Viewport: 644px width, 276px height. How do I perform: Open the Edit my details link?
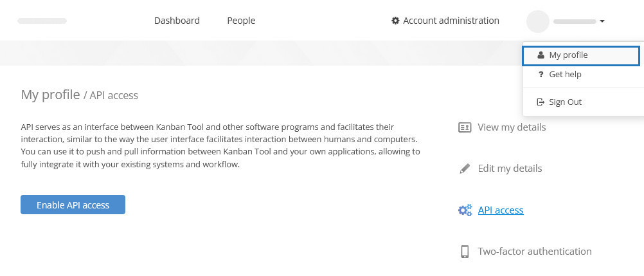[x=510, y=168]
